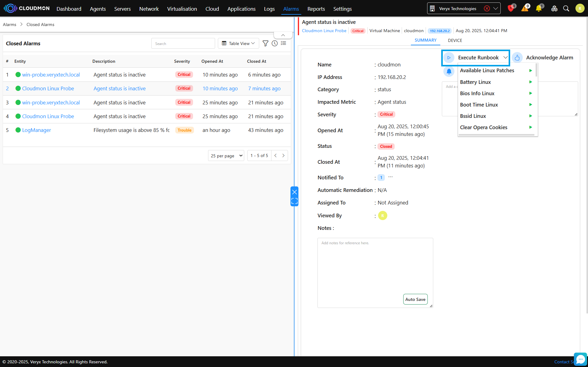
Task: Click the column list settings icon
Action: pos(283,43)
